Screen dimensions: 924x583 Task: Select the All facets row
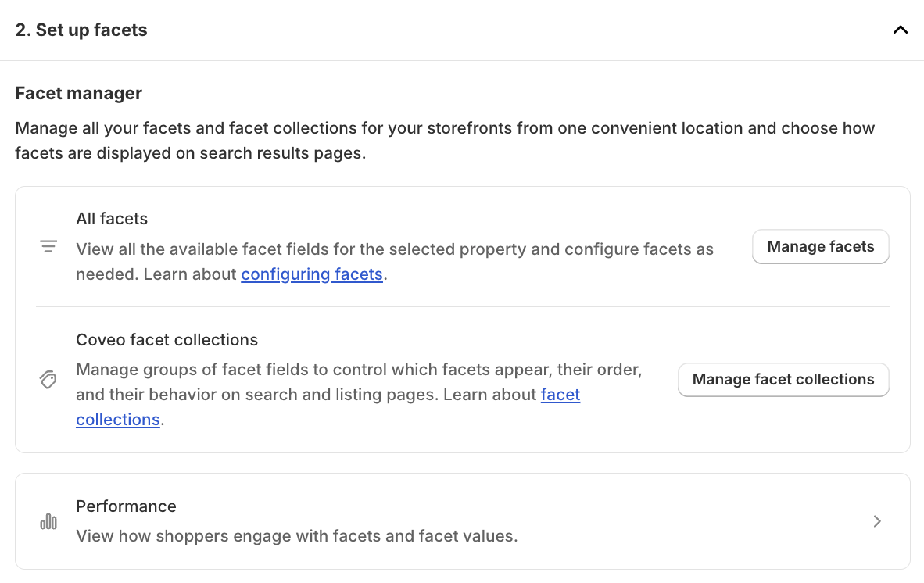click(x=391, y=246)
